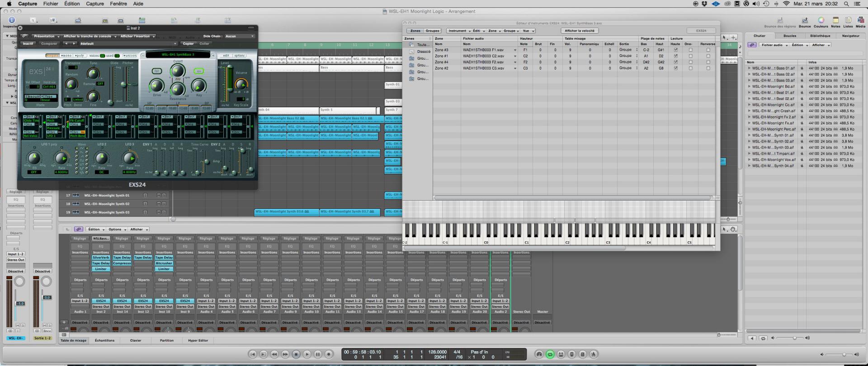The height and width of the screenshot is (366, 868).
Task: Open the Bitcrusher insert on Inst 10
Action: click(164, 263)
